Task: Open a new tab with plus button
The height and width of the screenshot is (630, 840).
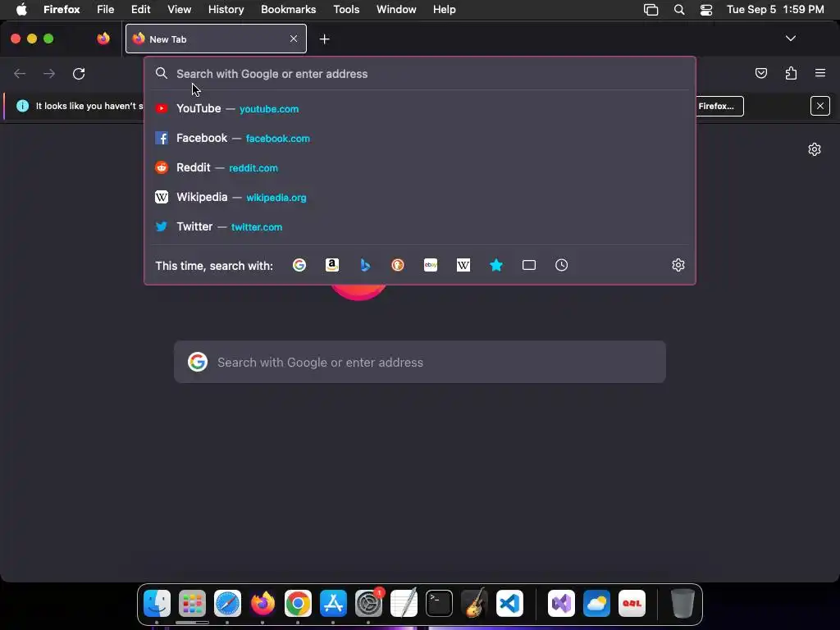Action: [324, 39]
